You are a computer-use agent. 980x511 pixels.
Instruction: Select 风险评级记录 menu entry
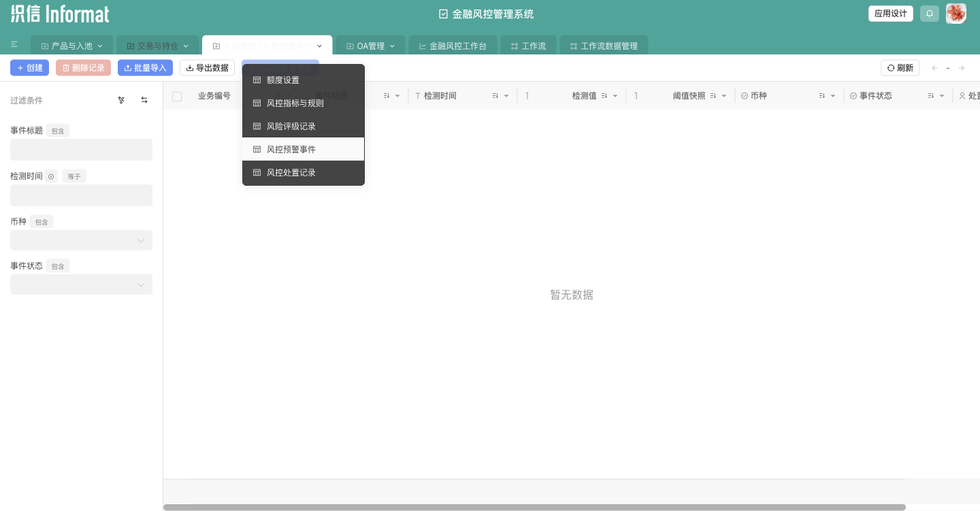click(x=304, y=127)
